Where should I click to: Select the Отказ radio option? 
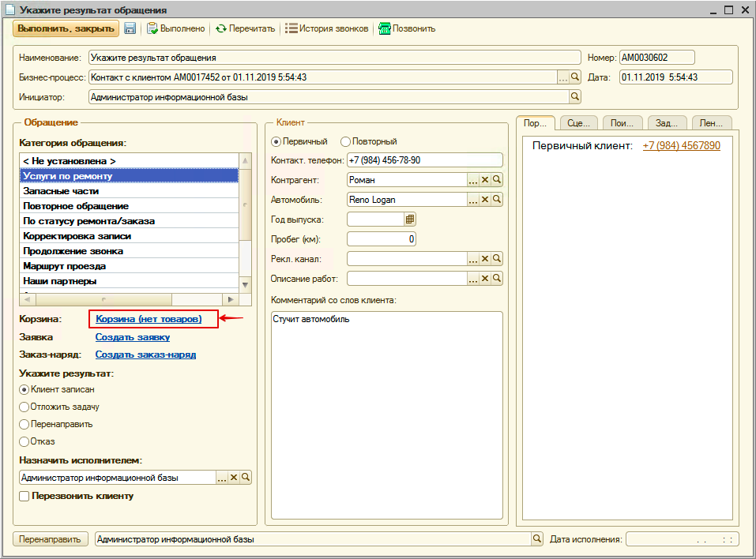tap(24, 441)
